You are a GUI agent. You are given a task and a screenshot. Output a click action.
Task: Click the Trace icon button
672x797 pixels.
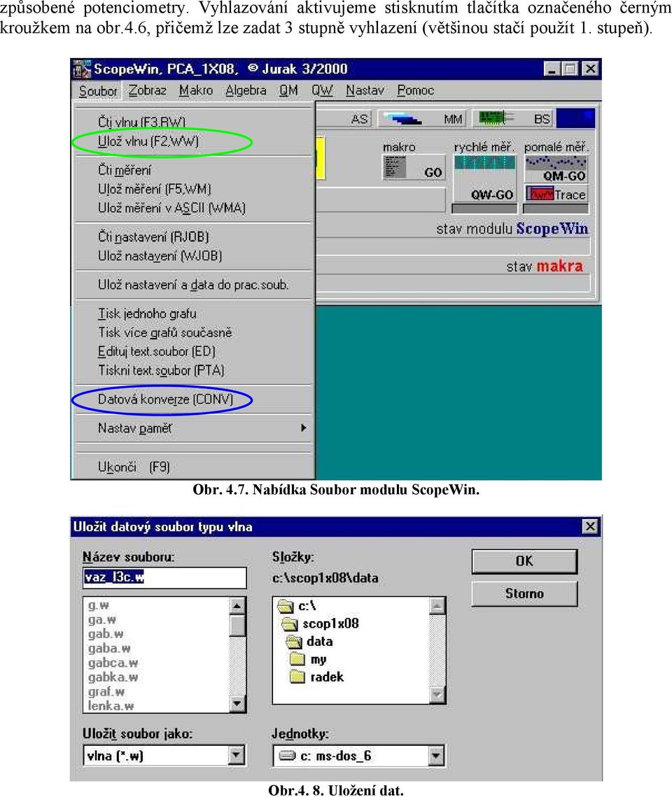(x=556, y=194)
